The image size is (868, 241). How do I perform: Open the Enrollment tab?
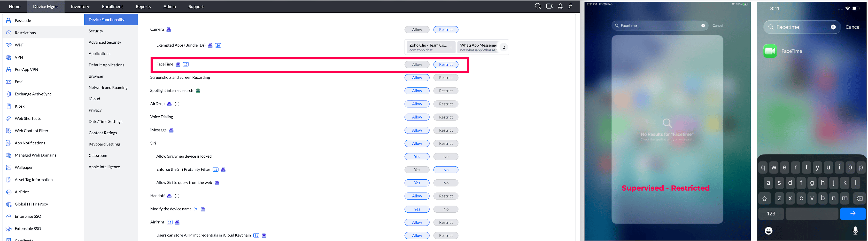tap(113, 6)
